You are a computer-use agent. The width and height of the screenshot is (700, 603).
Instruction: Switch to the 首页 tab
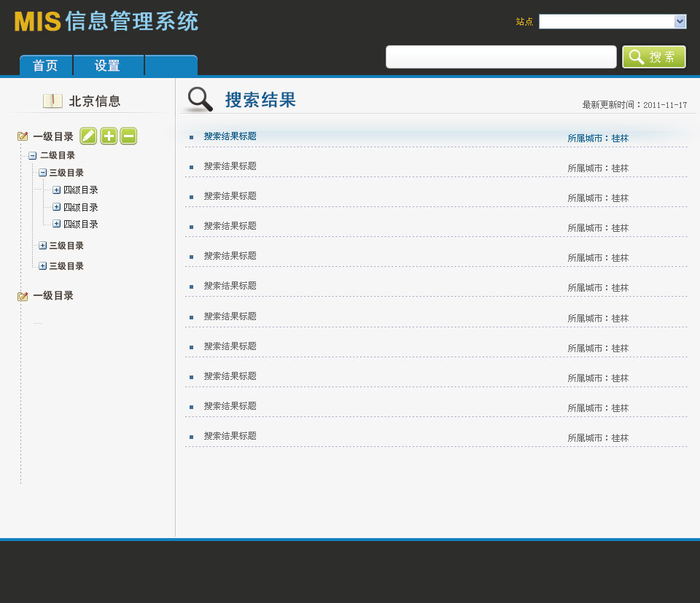click(x=45, y=66)
